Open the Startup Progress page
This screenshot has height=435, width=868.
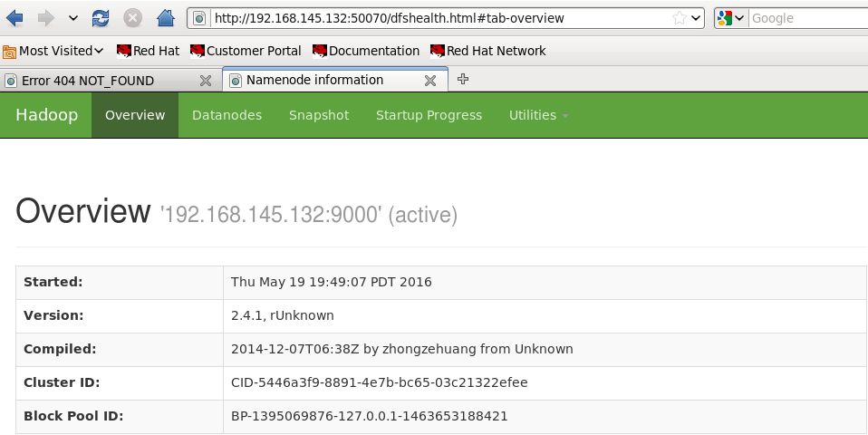(x=429, y=115)
